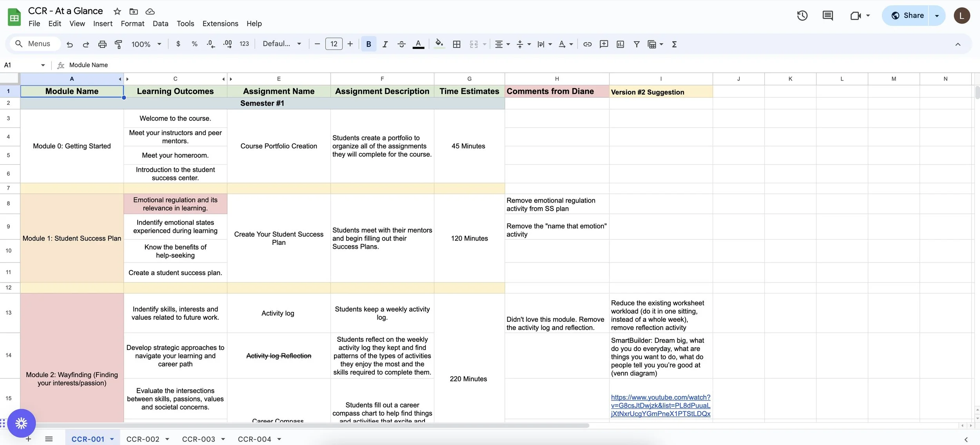Create a filter icon
The image size is (980, 445).
637,44
